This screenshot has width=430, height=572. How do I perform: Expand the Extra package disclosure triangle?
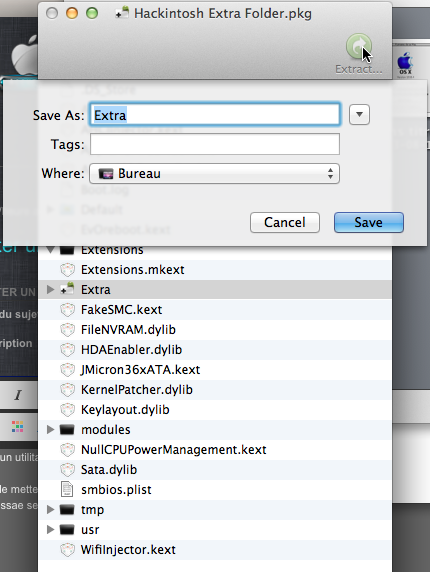pyautogui.click(x=50, y=290)
